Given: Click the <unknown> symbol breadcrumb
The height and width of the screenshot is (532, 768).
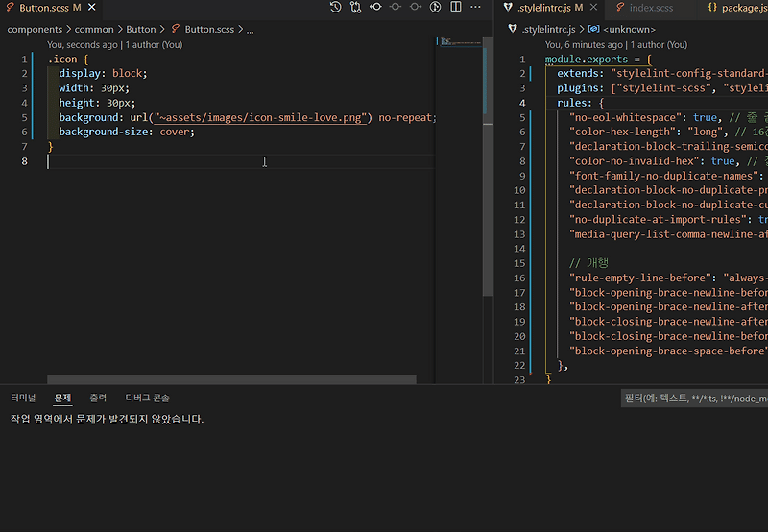Looking at the screenshot, I should [x=629, y=29].
